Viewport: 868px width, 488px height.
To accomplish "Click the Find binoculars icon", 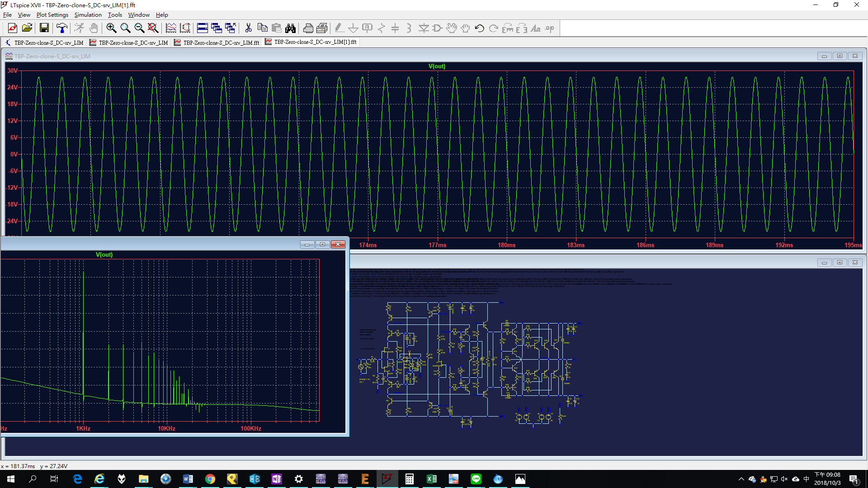I will click(290, 28).
